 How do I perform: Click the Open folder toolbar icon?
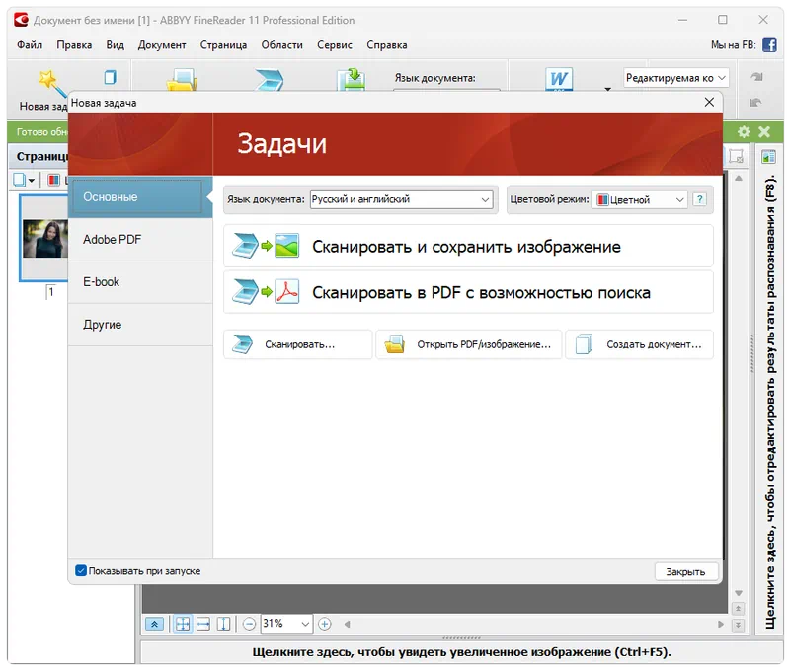point(182,80)
